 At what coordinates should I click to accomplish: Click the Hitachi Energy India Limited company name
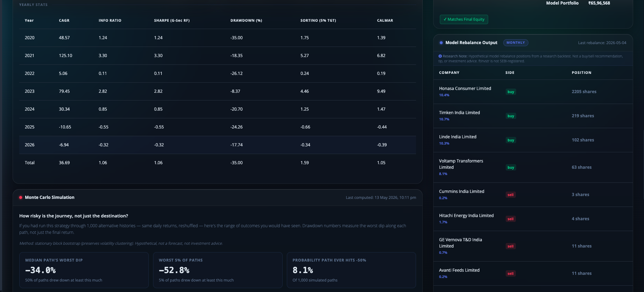click(x=466, y=216)
